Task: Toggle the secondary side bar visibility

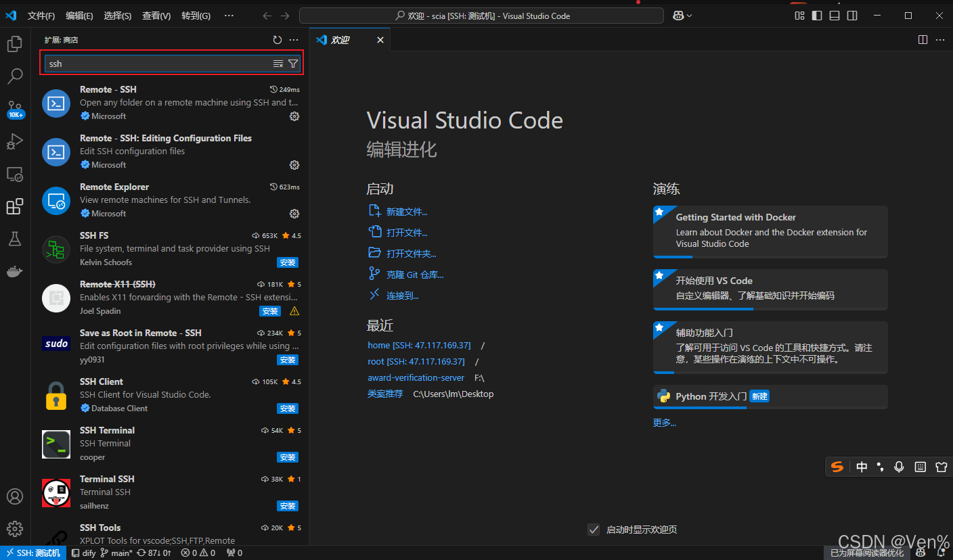Action: (x=852, y=16)
